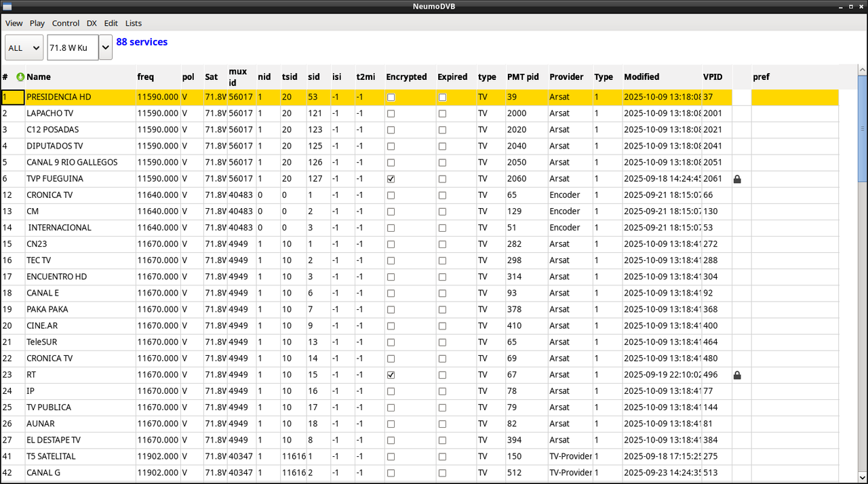
Task: Click the vertical scrollbar thumb
Action: point(863,128)
